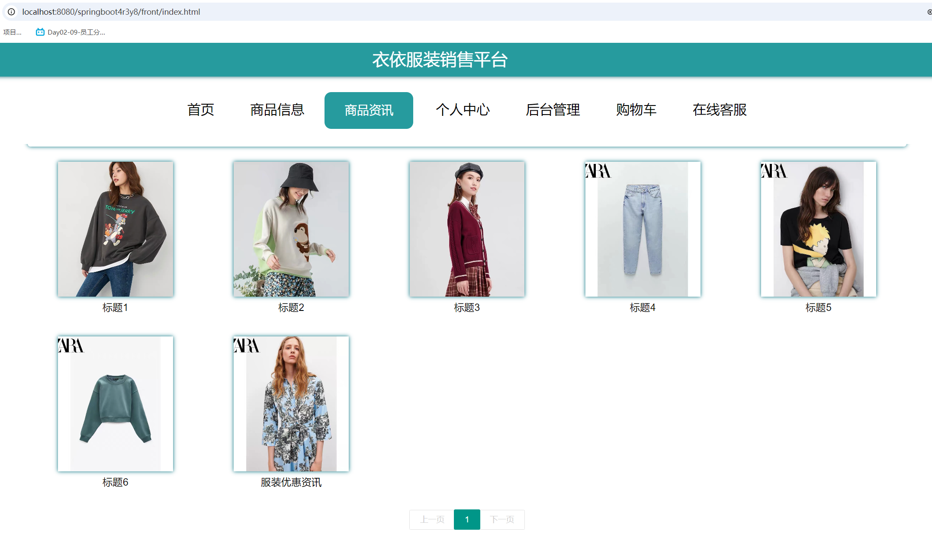Screen dimensions: 932x560
Task: Open the bucket hat girl thumbnail
Action: [x=291, y=229]
